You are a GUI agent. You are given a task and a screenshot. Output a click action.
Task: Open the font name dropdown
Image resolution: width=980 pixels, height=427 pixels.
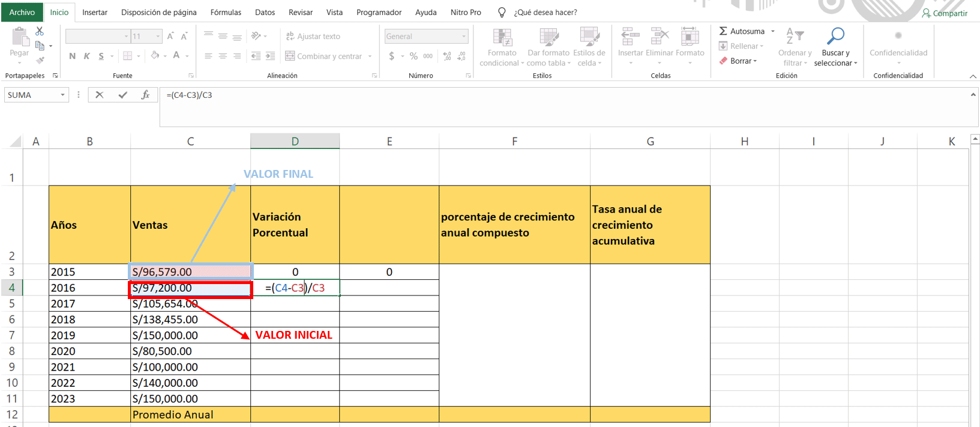(126, 37)
